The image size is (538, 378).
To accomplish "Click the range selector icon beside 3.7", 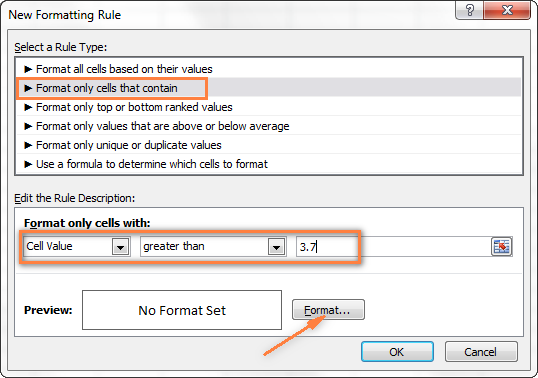I will pos(501,247).
